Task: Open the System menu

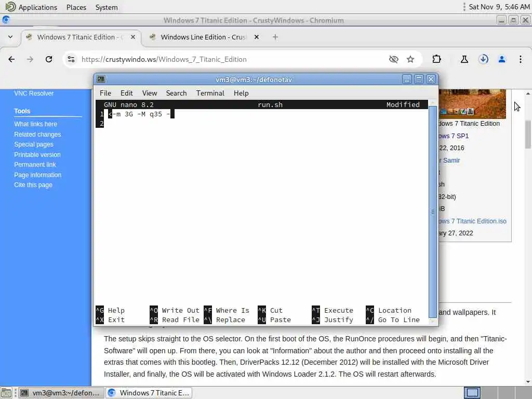Action: point(107,7)
